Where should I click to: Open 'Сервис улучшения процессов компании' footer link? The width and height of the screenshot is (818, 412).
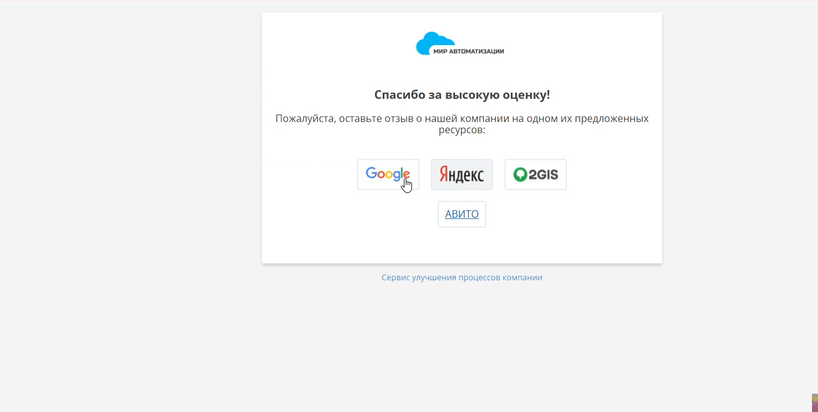click(462, 277)
